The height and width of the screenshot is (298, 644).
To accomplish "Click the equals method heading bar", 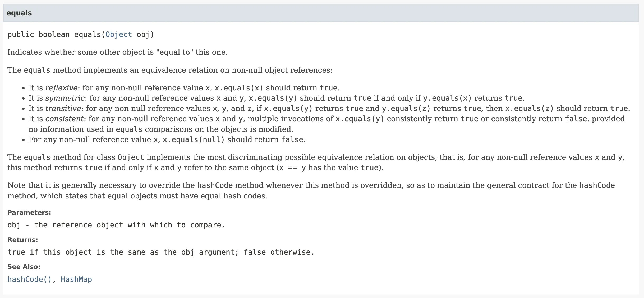I will click(321, 13).
